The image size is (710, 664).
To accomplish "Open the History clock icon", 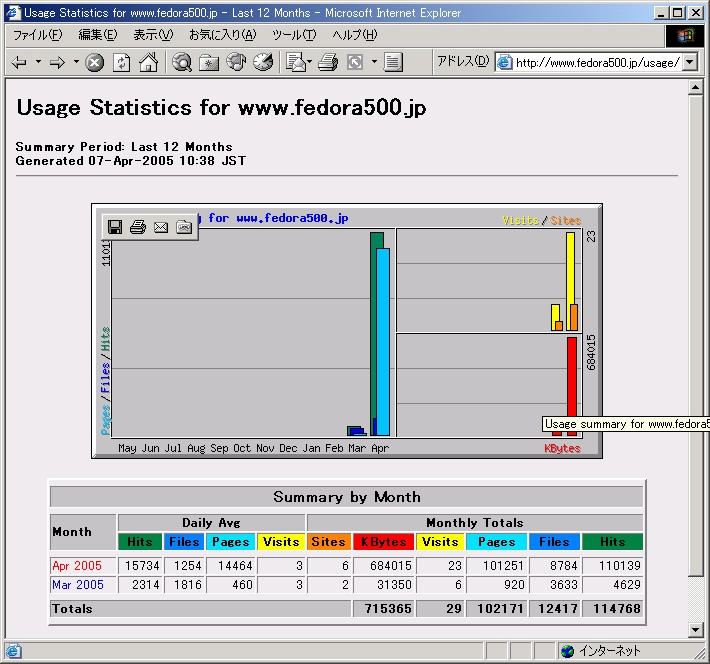I will click(263, 62).
